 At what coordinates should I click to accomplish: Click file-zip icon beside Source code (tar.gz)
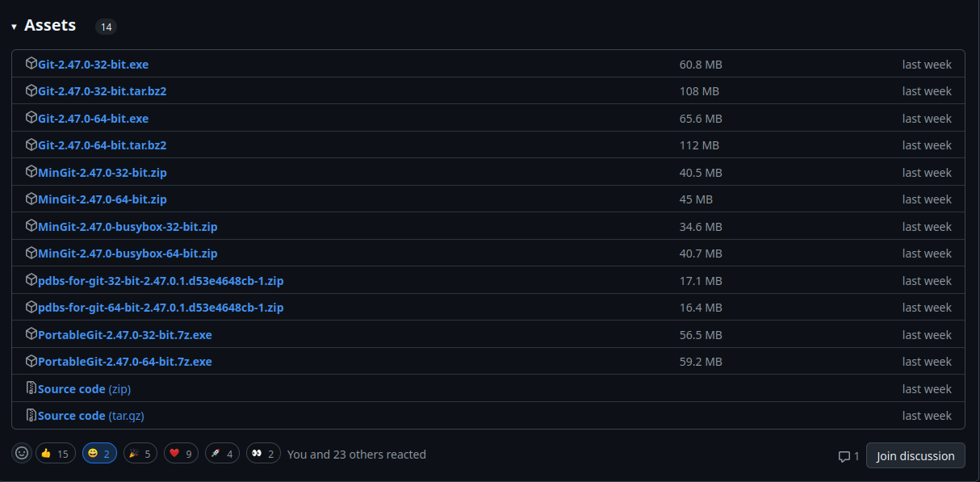(x=31, y=415)
